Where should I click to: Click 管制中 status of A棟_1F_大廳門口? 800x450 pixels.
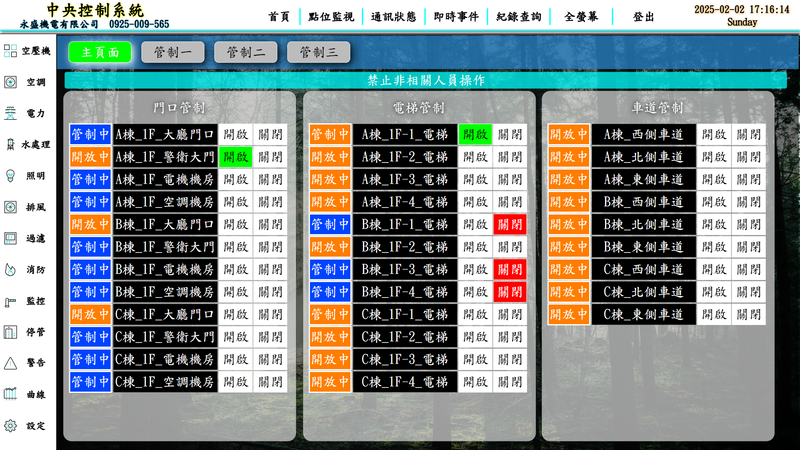pos(90,135)
